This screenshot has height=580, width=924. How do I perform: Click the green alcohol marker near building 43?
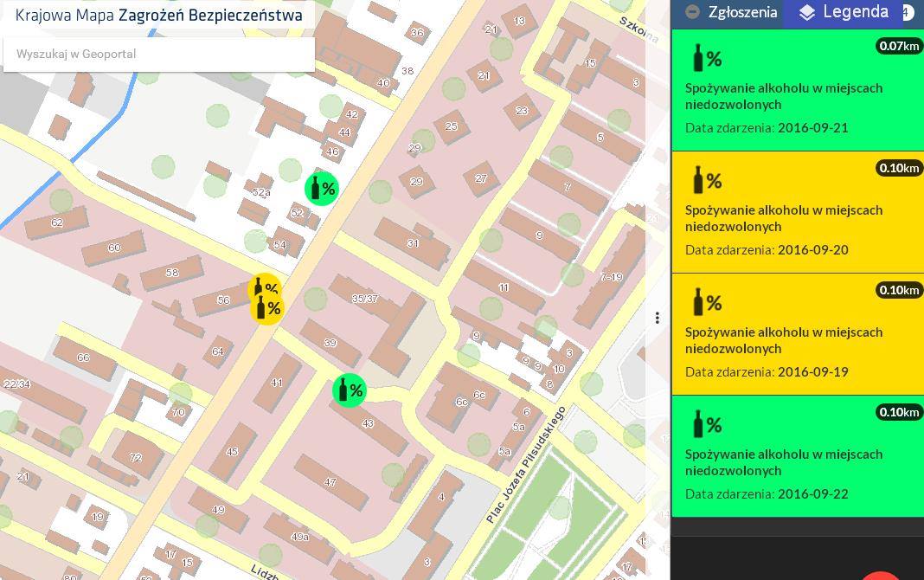click(x=350, y=390)
